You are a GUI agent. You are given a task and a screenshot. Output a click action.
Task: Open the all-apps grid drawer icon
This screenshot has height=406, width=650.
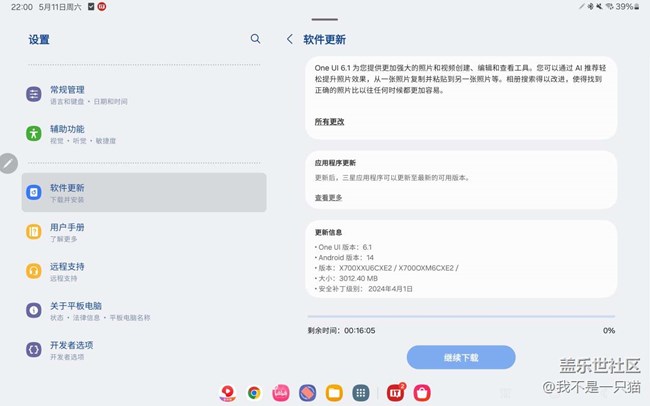point(361,393)
